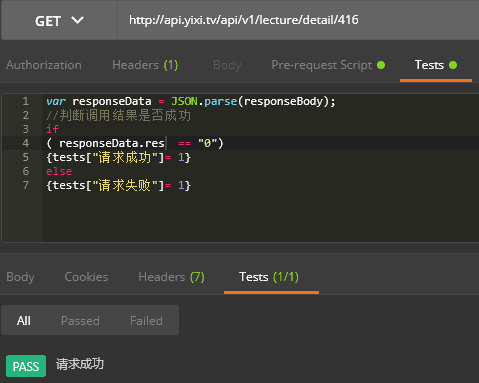Open the response Headers (7) tab

pos(171,277)
